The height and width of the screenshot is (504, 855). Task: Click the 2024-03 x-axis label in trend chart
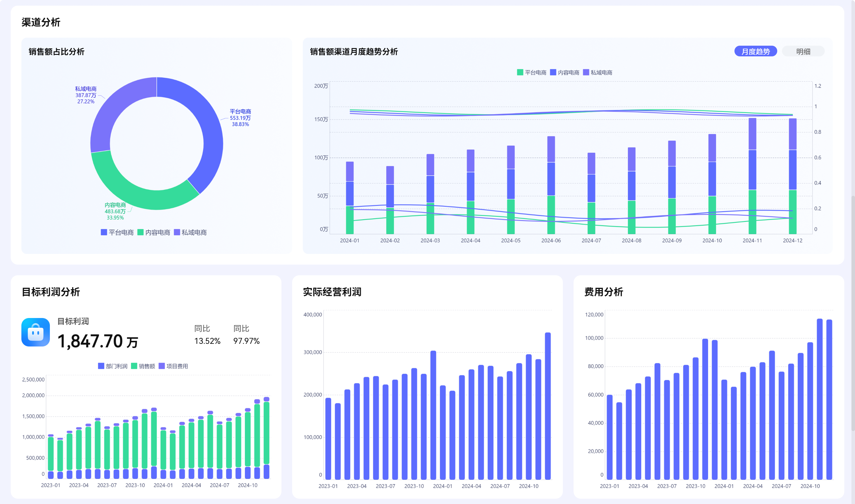click(x=430, y=241)
